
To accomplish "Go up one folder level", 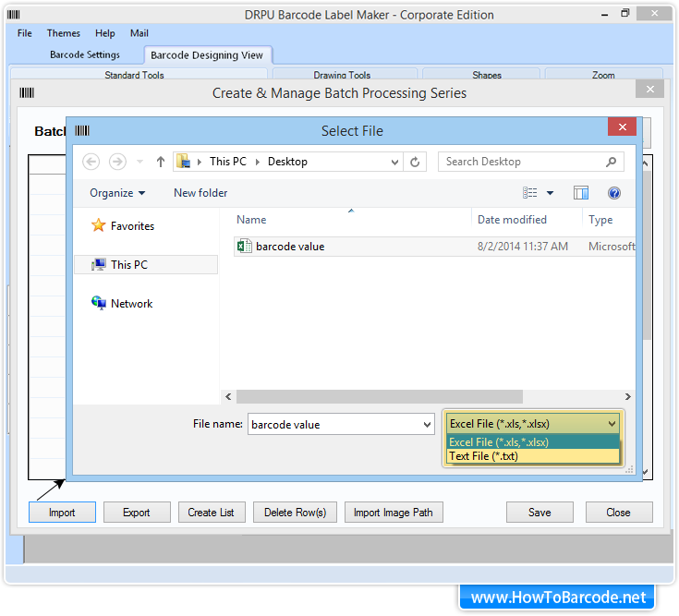I will tap(161, 162).
